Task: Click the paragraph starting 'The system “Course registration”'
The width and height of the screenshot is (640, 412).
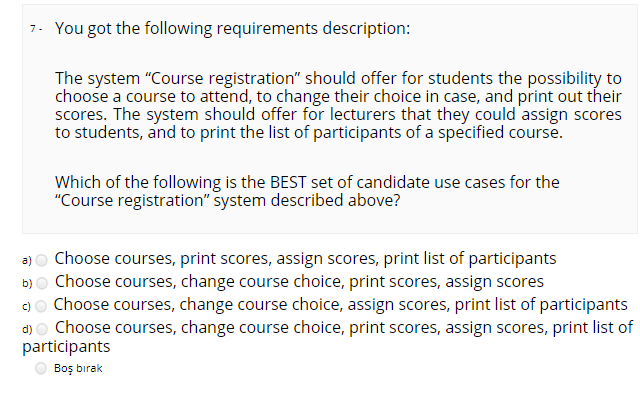Action: coord(338,105)
